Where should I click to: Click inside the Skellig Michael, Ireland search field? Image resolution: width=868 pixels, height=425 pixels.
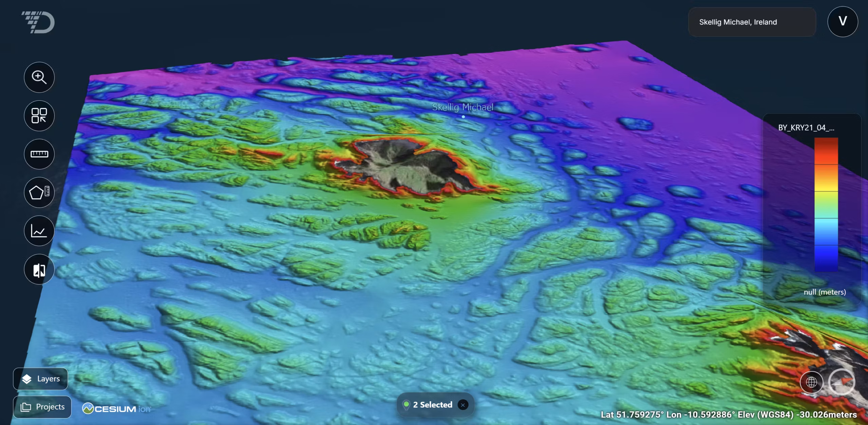point(752,22)
